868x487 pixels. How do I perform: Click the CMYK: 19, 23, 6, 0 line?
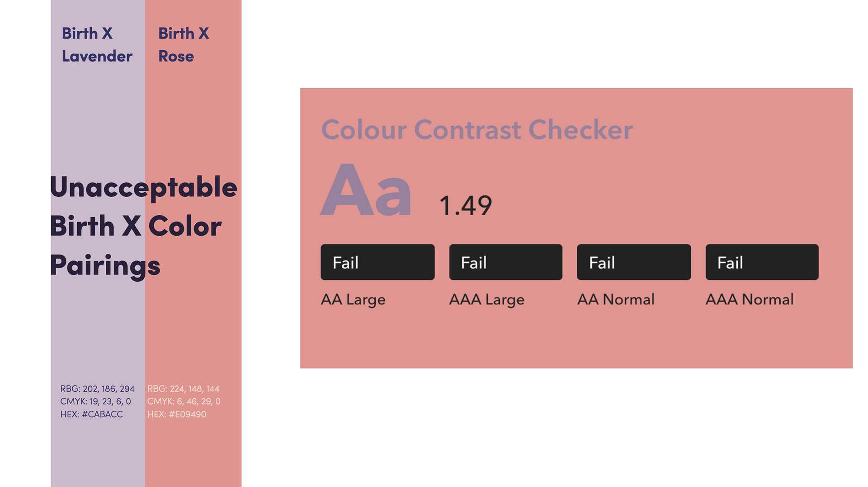pyautogui.click(x=95, y=402)
